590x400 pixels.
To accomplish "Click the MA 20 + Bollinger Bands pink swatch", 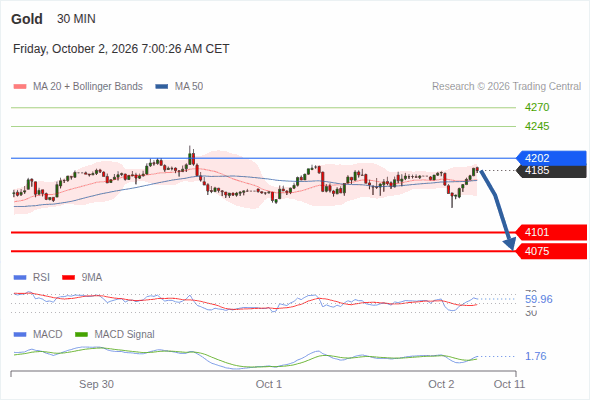I will coord(20,87).
